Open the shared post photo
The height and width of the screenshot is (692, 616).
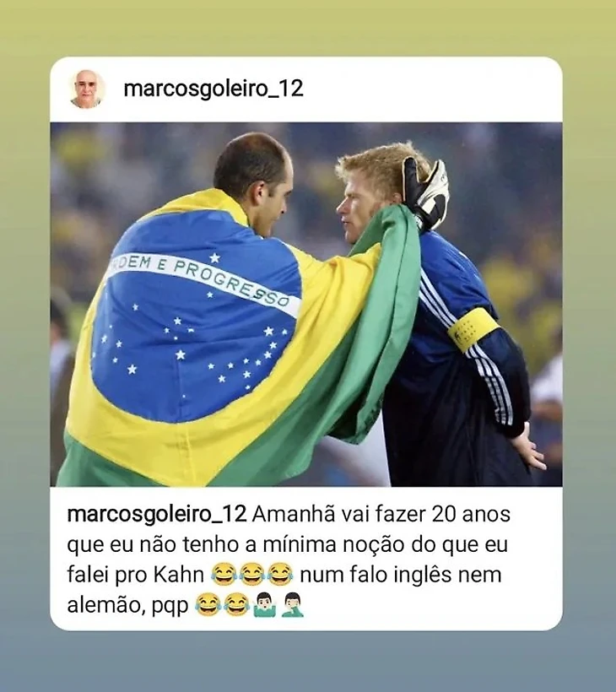point(306,304)
